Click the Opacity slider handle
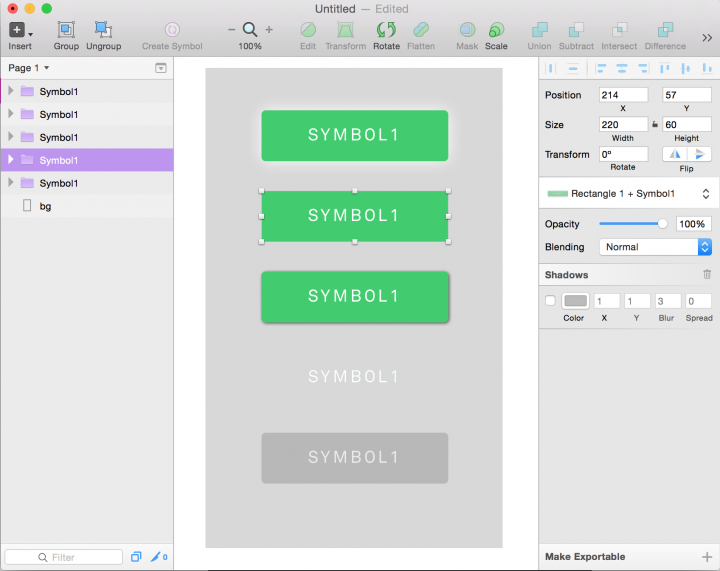The image size is (720, 571). [662, 224]
